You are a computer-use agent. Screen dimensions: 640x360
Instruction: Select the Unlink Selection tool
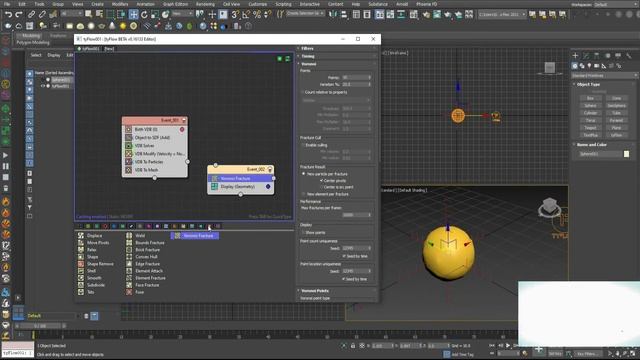click(x=42, y=14)
